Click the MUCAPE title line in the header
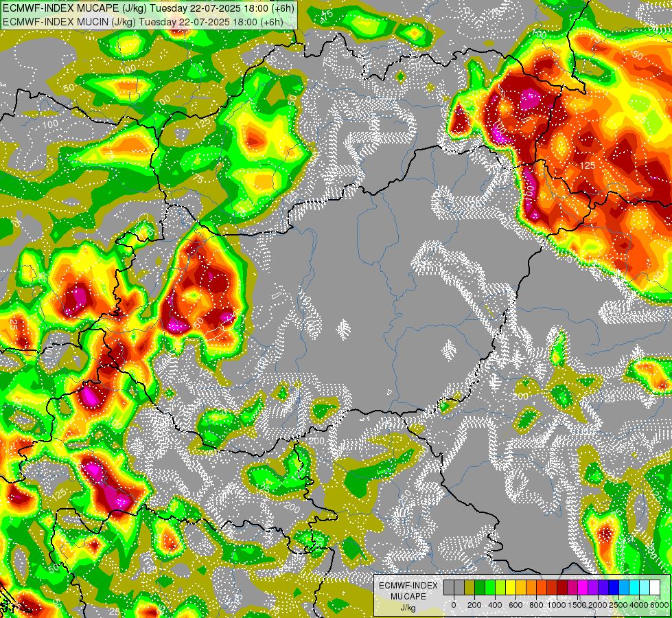 (x=149, y=8)
